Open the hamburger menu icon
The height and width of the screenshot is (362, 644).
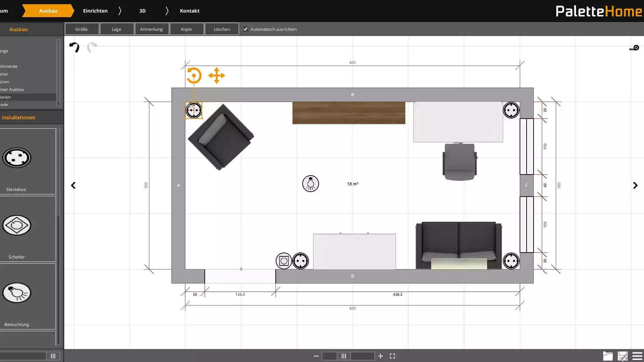[637, 356]
